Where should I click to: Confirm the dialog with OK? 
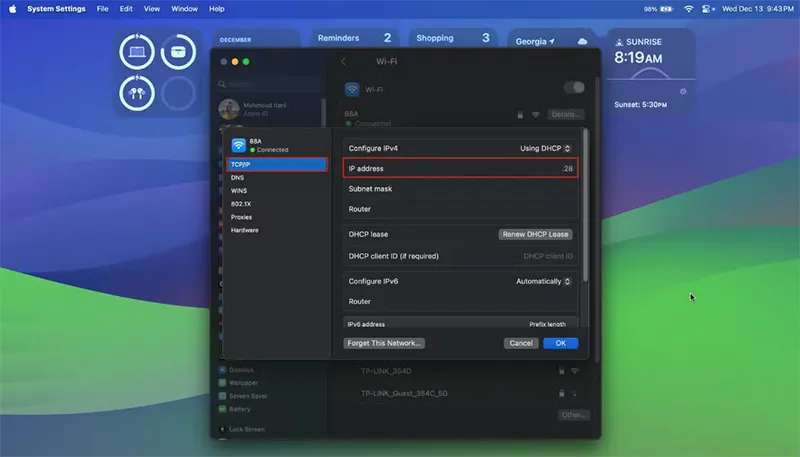[561, 343]
